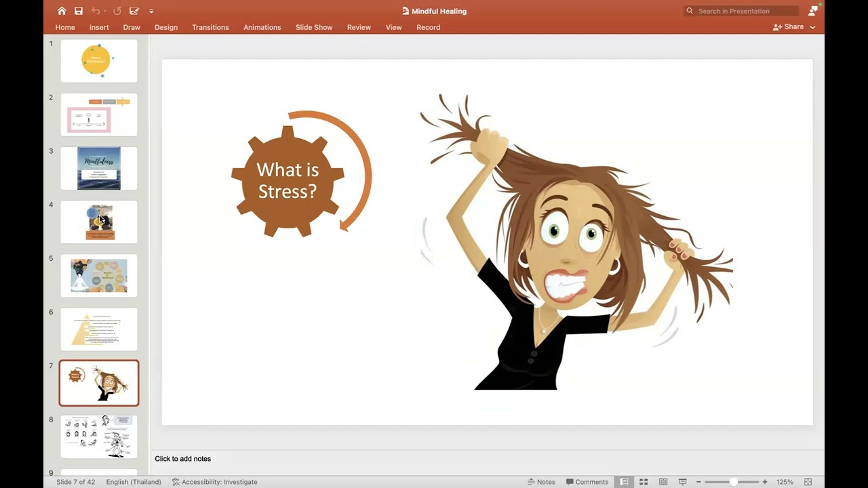The image size is (868, 488).
Task: Go to the Transitions tab
Action: pyautogui.click(x=210, y=27)
